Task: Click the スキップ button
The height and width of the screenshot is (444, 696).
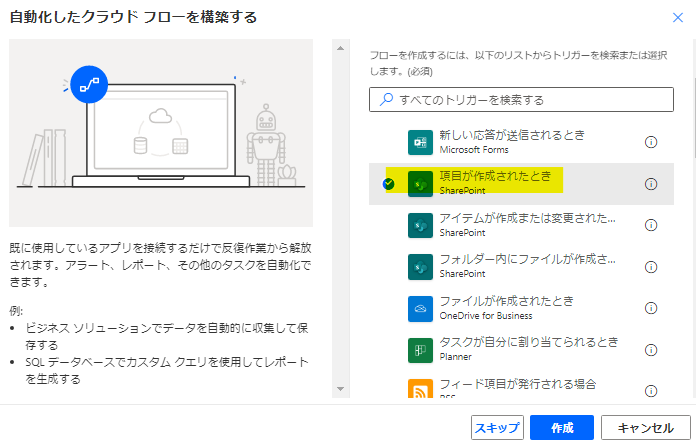Action: click(x=497, y=428)
